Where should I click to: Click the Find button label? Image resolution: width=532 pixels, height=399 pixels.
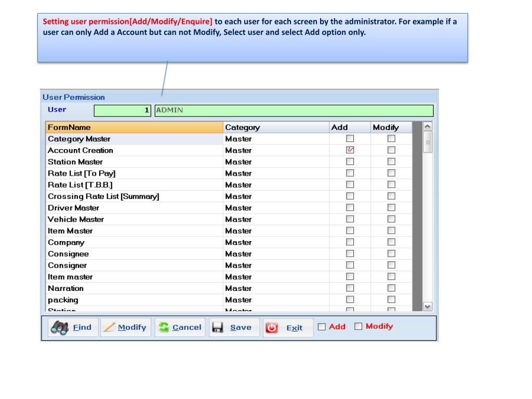[x=82, y=327]
